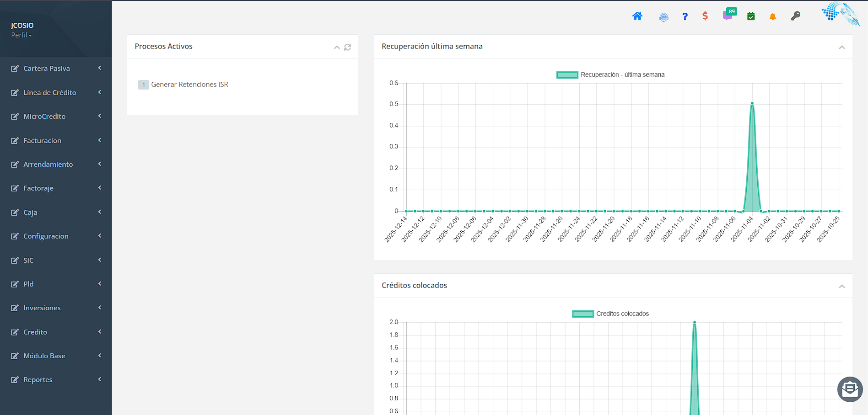Open the Generar Retenciones ISR process

pyautogui.click(x=190, y=84)
